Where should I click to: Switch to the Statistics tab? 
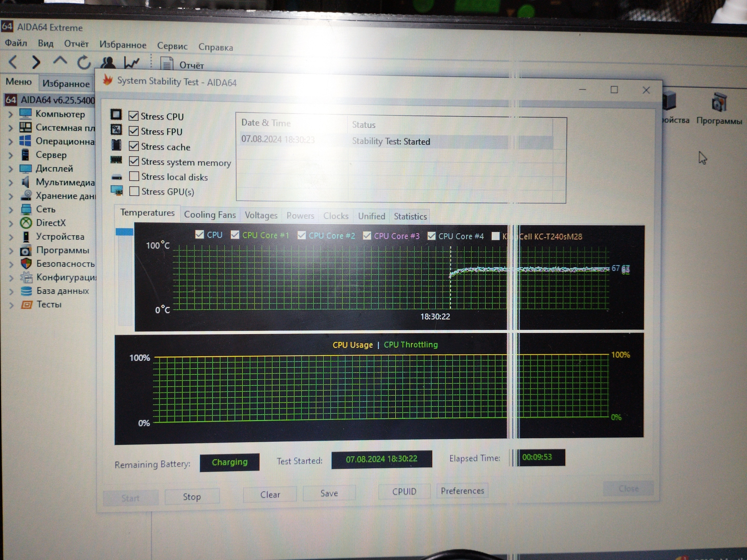coord(410,217)
